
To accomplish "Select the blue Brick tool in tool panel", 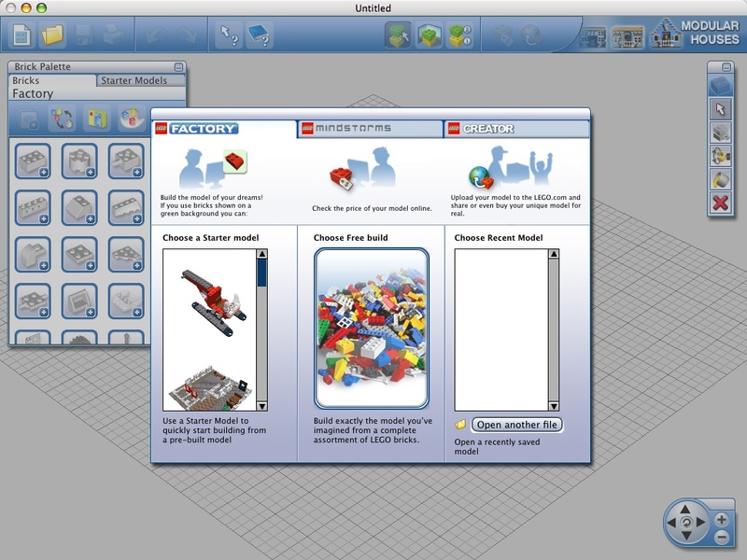I will click(720, 86).
